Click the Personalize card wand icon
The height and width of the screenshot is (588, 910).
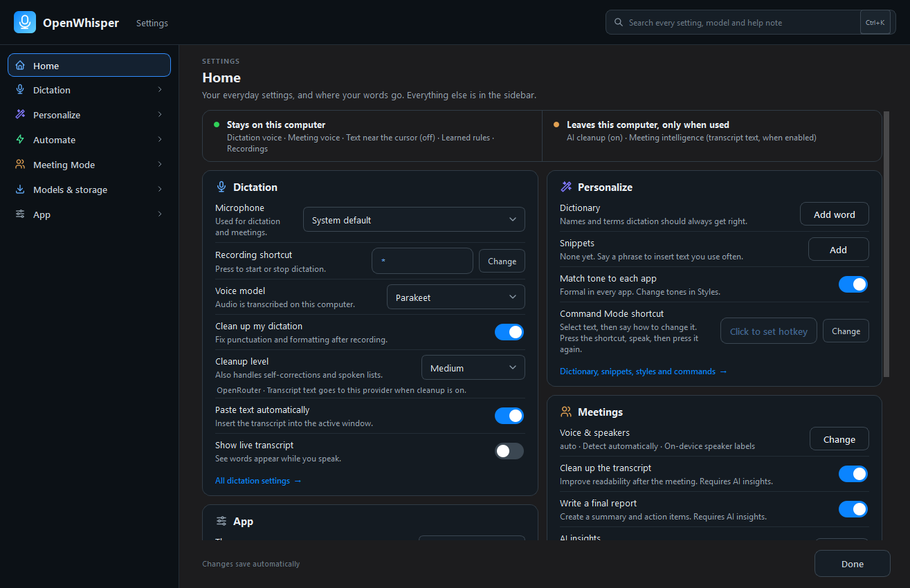pyautogui.click(x=566, y=187)
